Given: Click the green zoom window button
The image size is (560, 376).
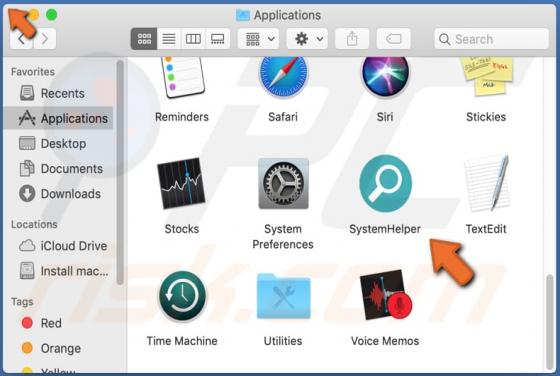Looking at the screenshot, I should (52, 15).
